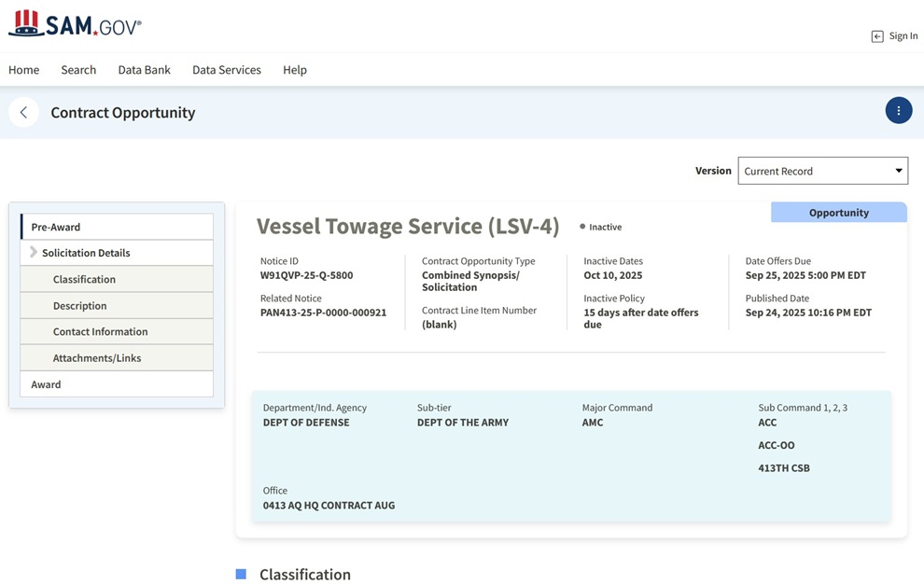The width and height of the screenshot is (924, 584).
Task: Select Award in side navigation
Action: tap(46, 384)
